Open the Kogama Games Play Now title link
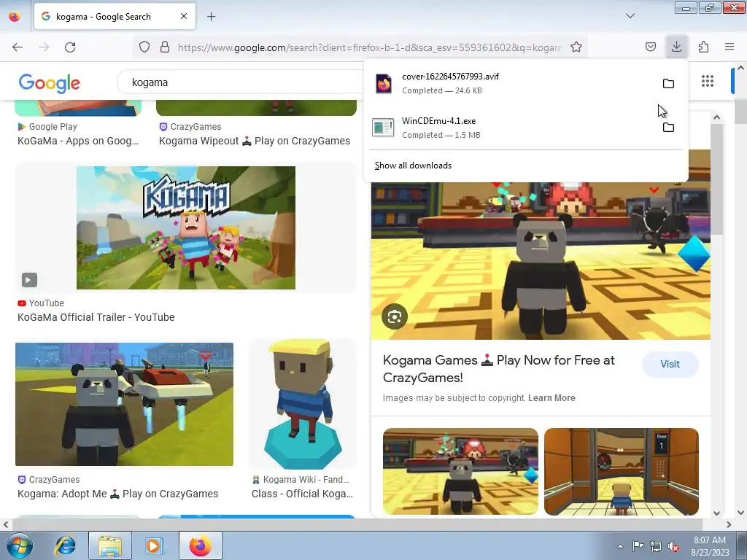 [x=499, y=368]
